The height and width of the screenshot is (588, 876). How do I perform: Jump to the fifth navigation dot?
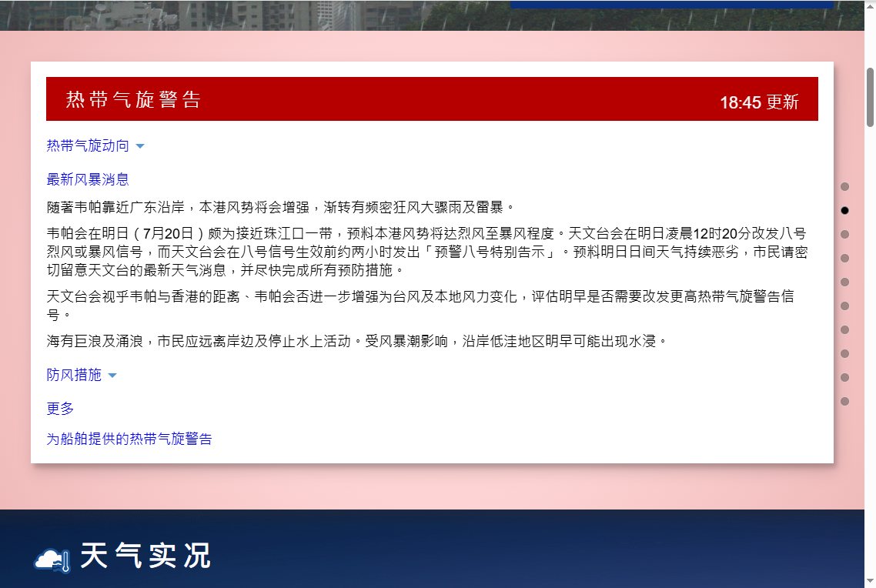click(x=844, y=282)
